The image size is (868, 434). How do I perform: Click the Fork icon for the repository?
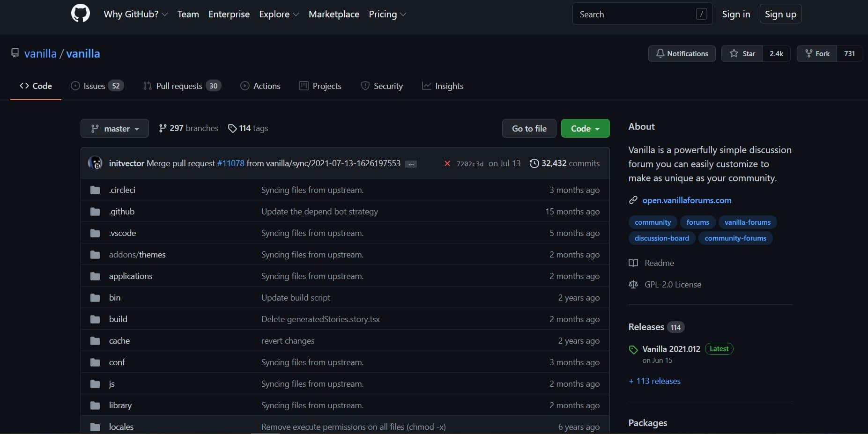(x=808, y=53)
